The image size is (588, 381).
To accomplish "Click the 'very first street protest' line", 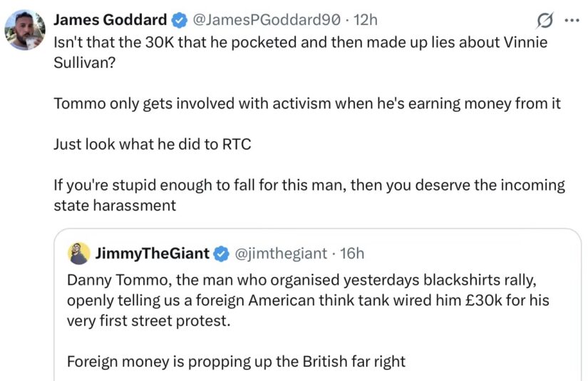I will coord(148,320).
